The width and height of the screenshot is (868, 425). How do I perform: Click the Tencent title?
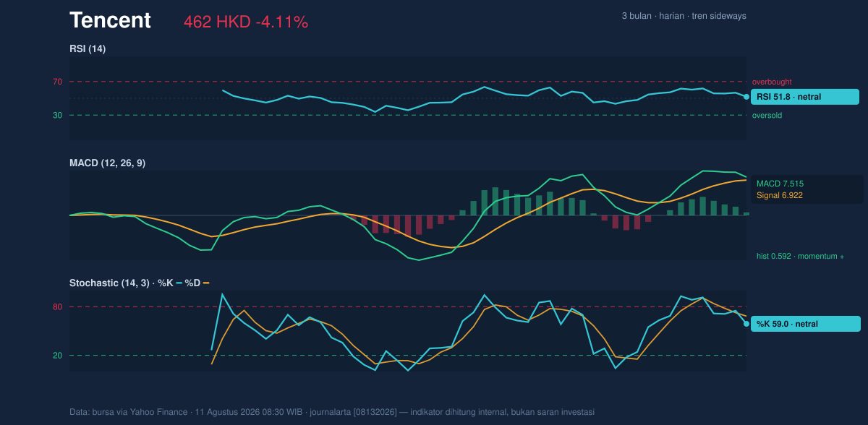110,21
